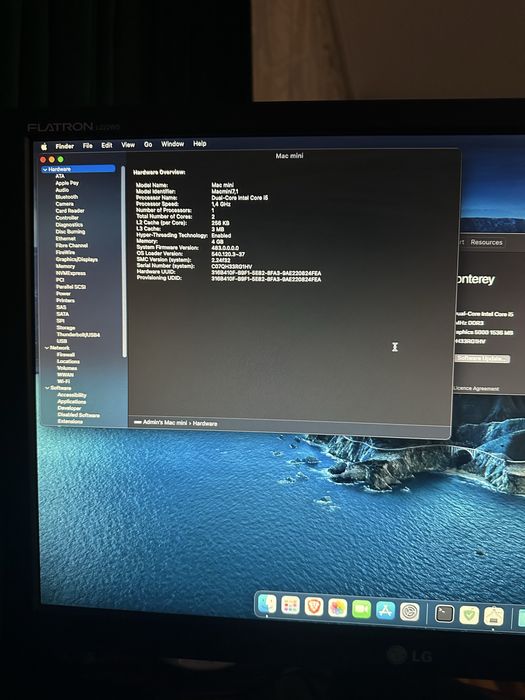Select Fibre Channel in the sidebar
Screen dimensions: 525x700
(71, 246)
